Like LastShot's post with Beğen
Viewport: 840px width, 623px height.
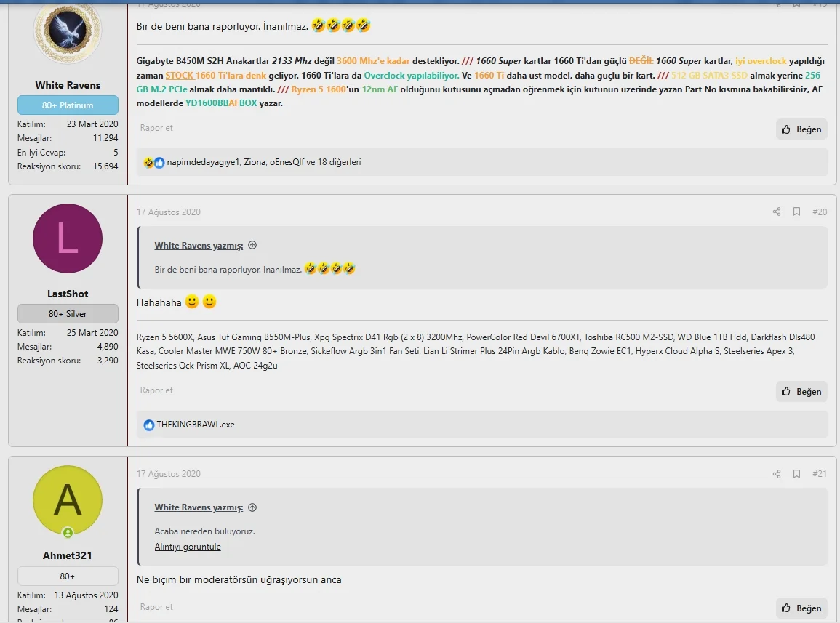(801, 392)
